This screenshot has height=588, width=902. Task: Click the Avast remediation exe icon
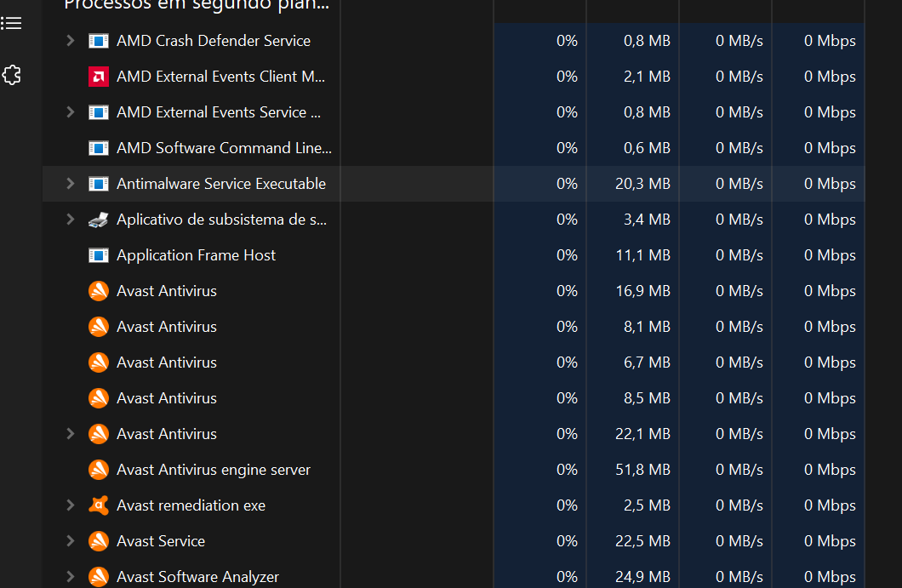tap(99, 505)
